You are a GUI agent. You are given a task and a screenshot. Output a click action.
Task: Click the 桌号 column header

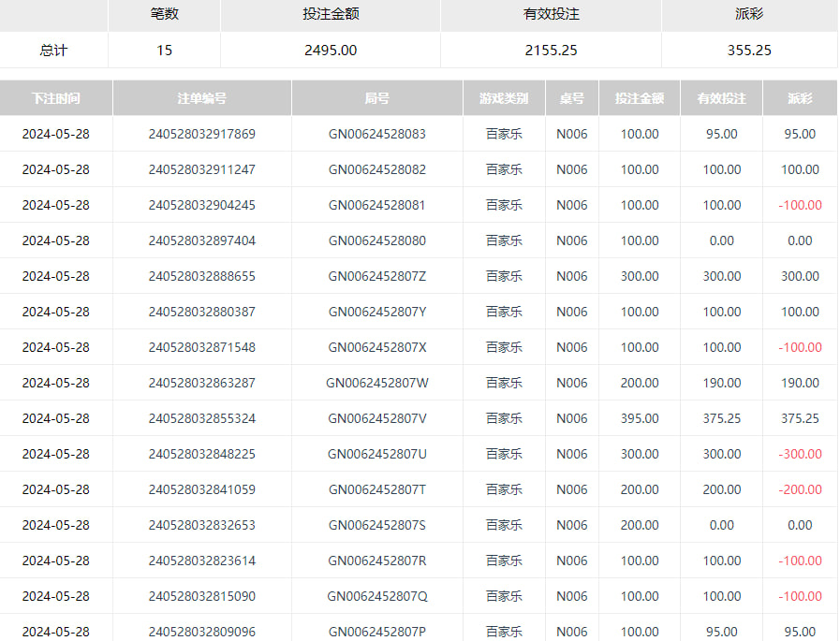pyautogui.click(x=571, y=98)
